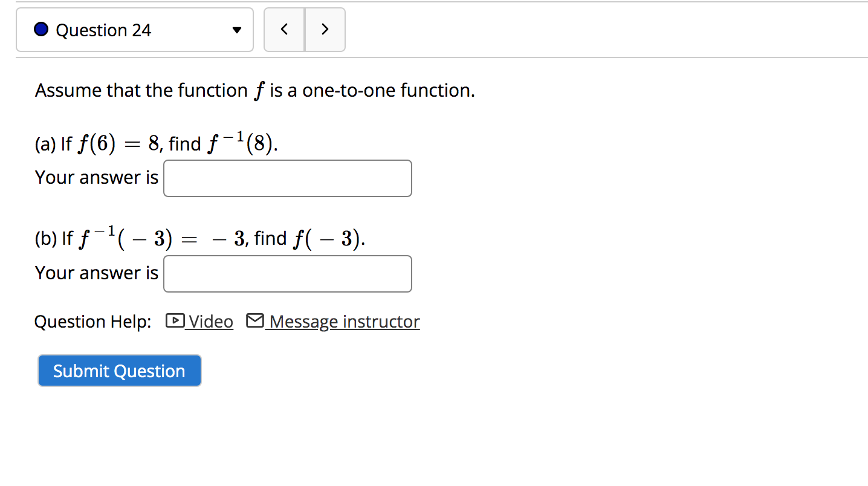Click inside the answer box for part (b)
The height and width of the screenshot is (486, 868).
tap(287, 273)
